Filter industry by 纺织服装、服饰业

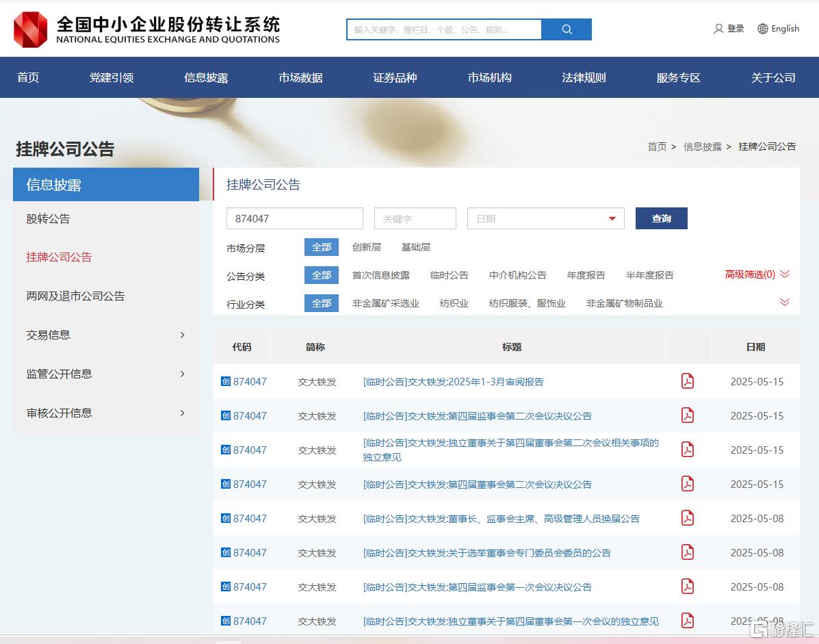[x=527, y=303]
